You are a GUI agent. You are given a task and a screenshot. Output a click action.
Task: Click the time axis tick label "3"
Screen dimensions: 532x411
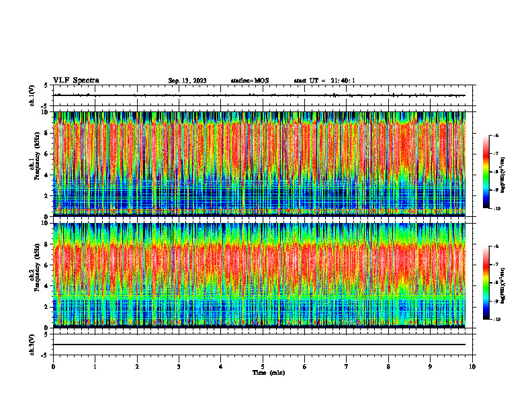coord(179,367)
